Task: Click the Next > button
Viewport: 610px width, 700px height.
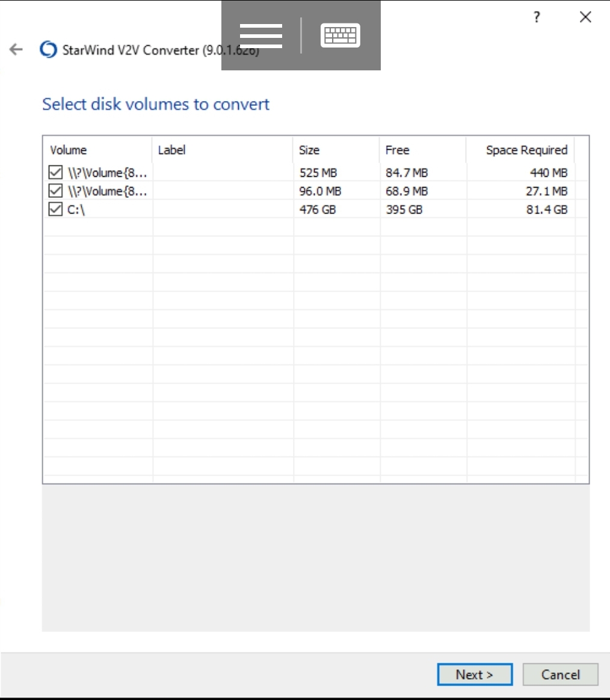Action: pos(475,674)
